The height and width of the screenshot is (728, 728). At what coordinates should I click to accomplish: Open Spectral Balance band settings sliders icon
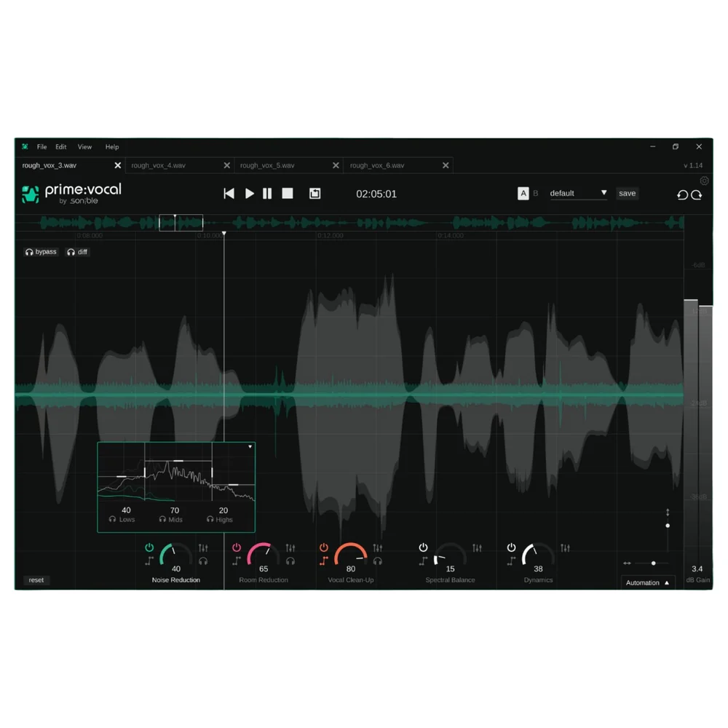tap(478, 548)
